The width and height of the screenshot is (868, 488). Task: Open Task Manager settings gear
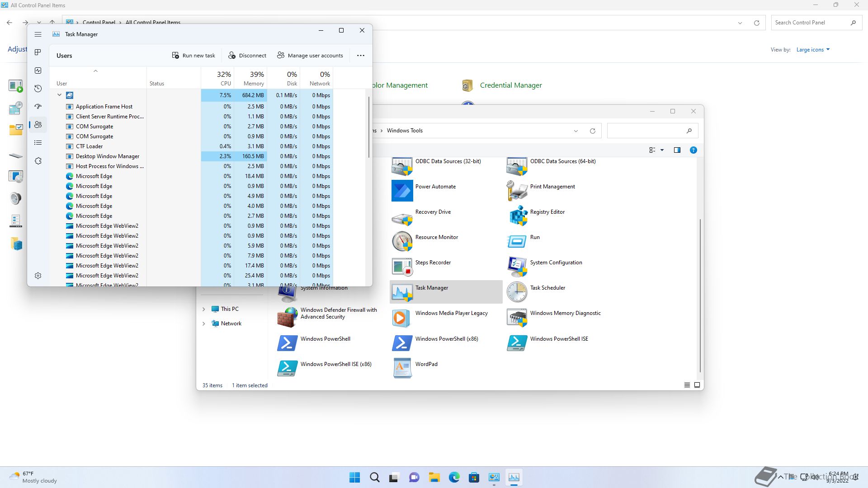pyautogui.click(x=38, y=276)
